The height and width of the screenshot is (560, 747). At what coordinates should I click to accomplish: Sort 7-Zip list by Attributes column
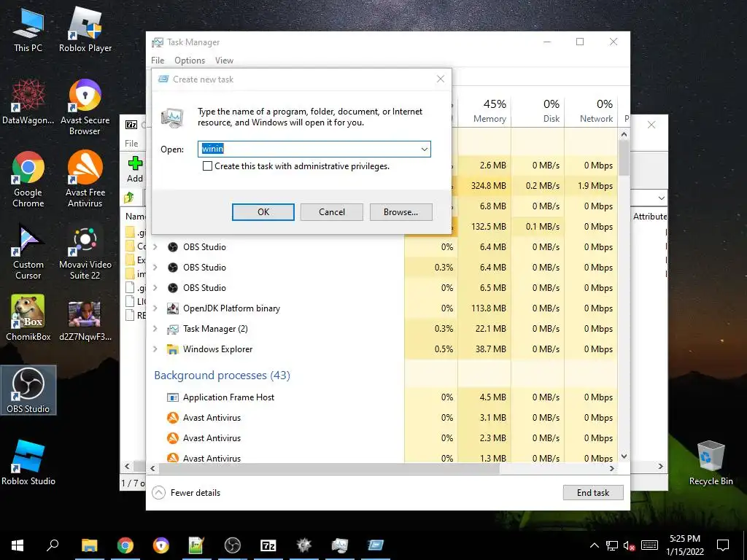pyautogui.click(x=650, y=217)
